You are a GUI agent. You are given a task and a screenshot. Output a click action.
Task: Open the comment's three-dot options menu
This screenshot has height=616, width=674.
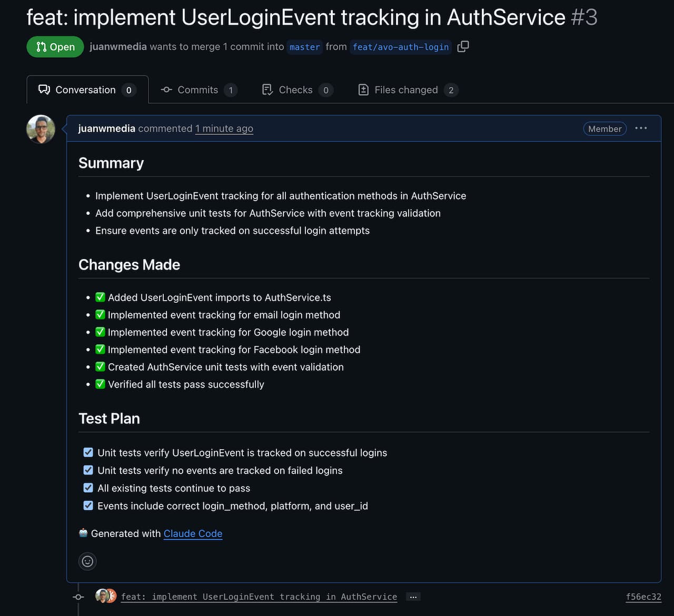(x=641, y=128)
